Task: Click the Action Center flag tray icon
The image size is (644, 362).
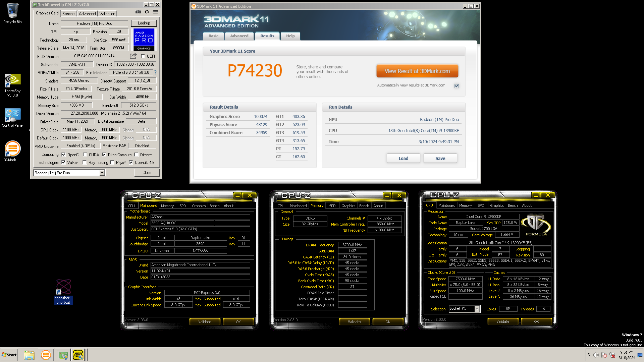Action: pos(604,355)
